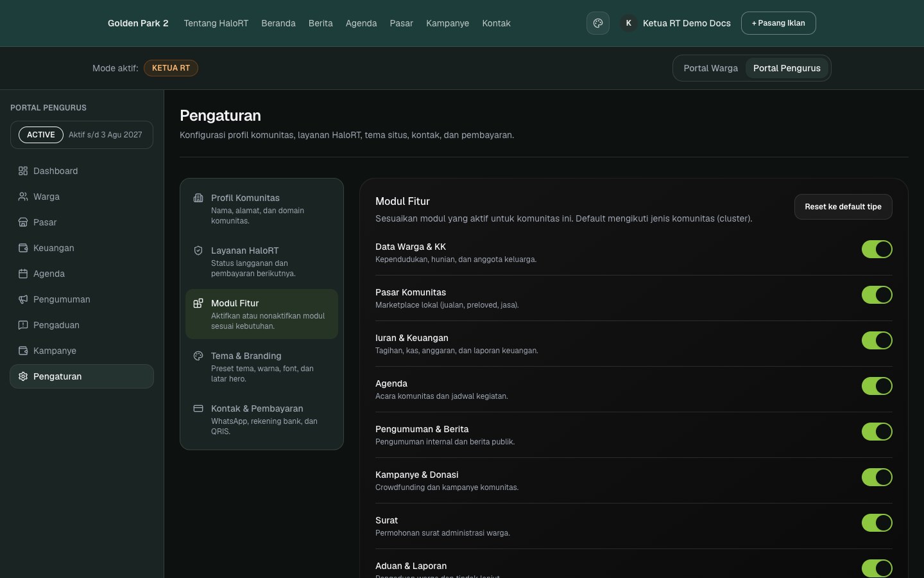The height and width of the screenshot is (578, 924).
Task: Open Pasar in the top navigation
Action: tap(402, 23)
